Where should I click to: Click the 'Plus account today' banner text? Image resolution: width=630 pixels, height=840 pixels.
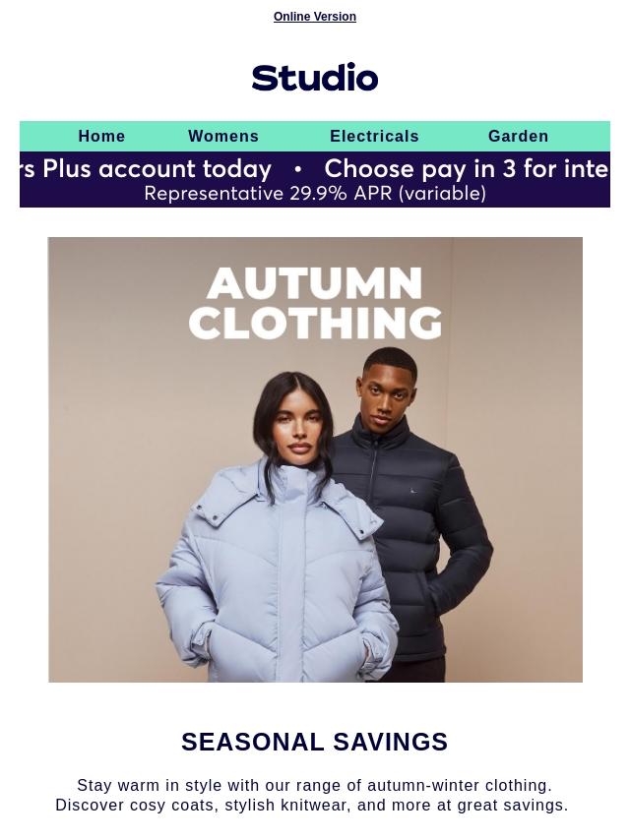pyautogui.click(x=157, y=169)
